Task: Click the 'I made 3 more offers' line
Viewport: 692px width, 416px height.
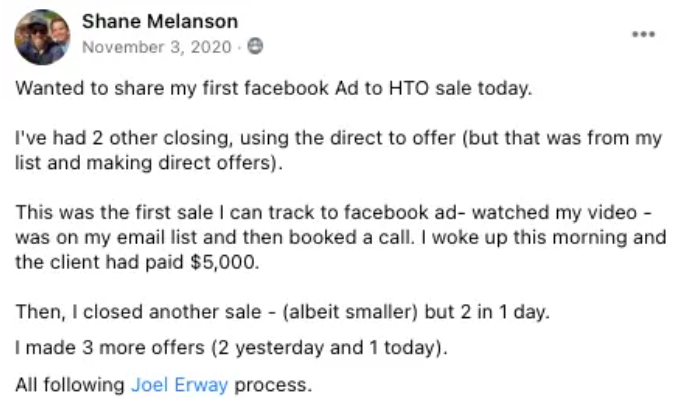Action: [x=232, y=348]
